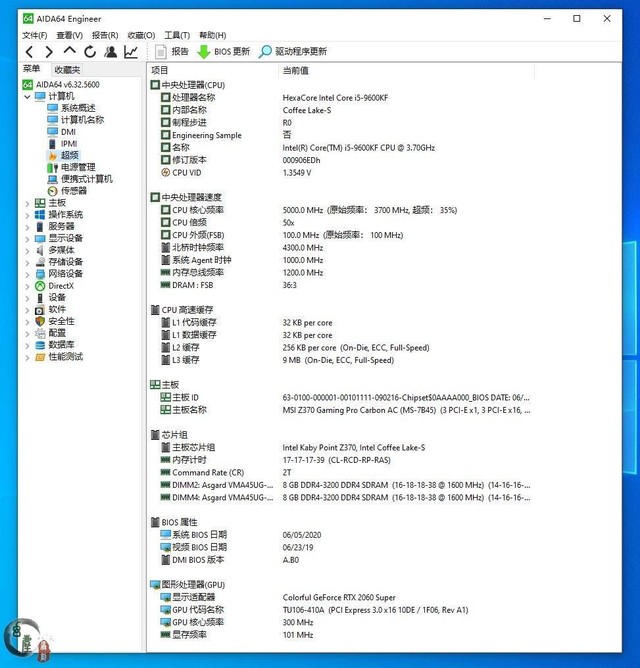The image size is (640, 668).
Task: Expand the 显示设备 tree node
Action: click(27, 239)
